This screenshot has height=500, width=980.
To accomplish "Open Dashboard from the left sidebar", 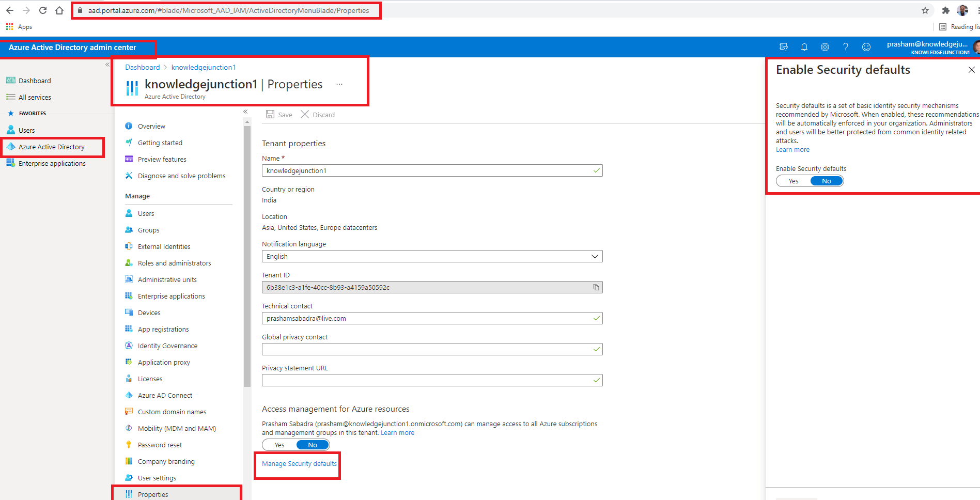I will 34,81.
